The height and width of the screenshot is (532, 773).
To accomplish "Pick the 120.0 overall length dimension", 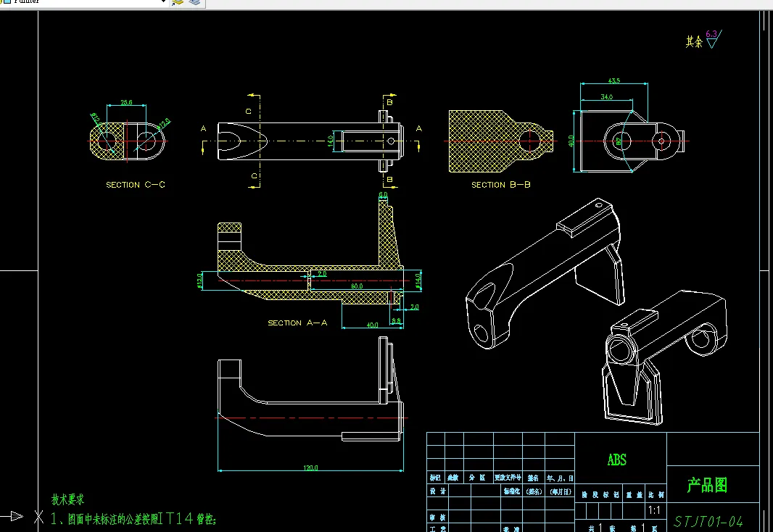I will tap(310, 468).
